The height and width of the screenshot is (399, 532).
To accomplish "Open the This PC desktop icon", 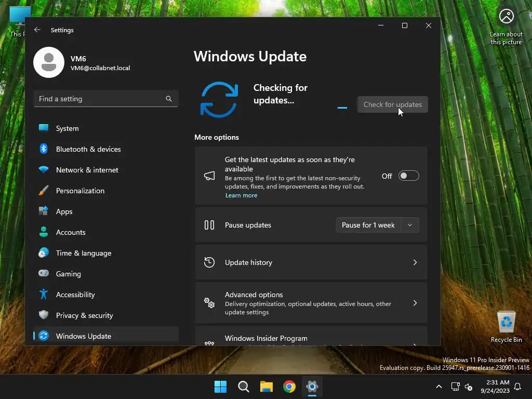I will pyautogui.click(x=17, y=22).
